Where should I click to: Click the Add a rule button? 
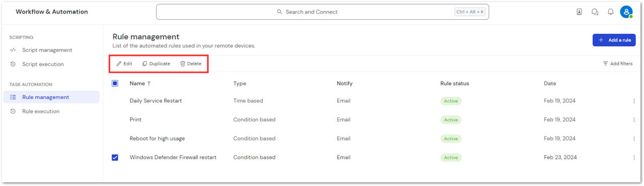(x=614, y=40)
